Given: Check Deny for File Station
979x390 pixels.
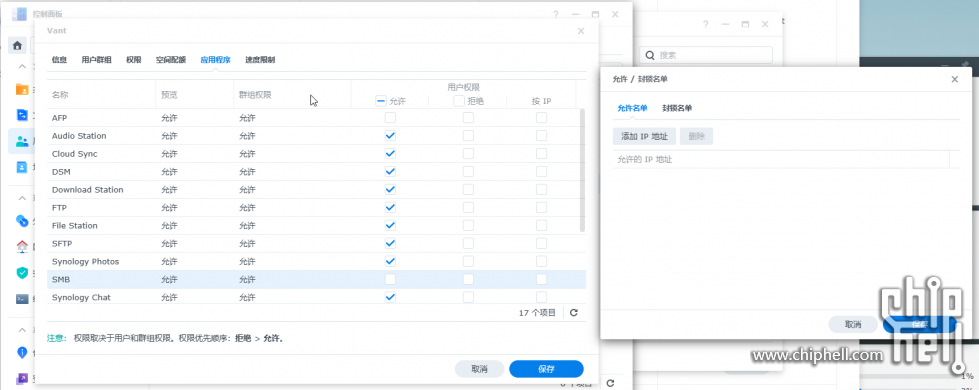Looking at the screenshot, I should 468,225.
